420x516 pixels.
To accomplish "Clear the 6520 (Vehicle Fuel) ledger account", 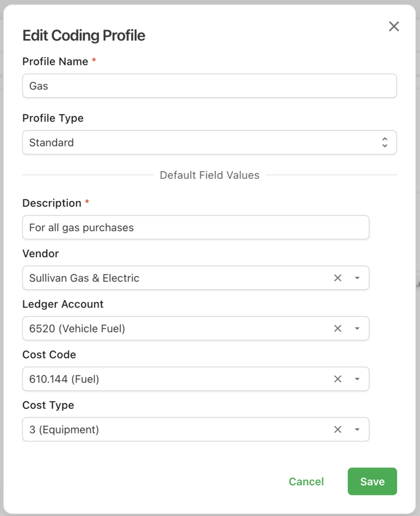I will (x=337, y=328).
